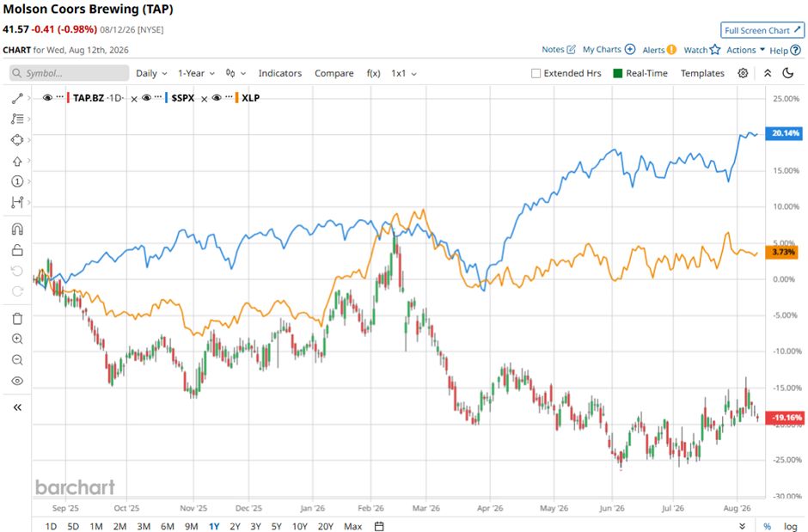Open $SPX series options ellipsis
Screen dimensions: 808x532
[158, 97]
